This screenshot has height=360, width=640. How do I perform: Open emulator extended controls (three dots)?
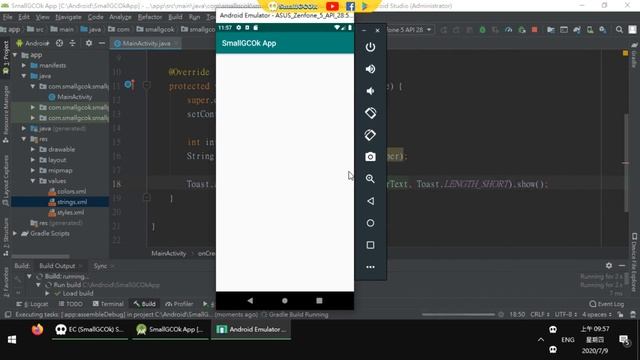click(370, 267)
